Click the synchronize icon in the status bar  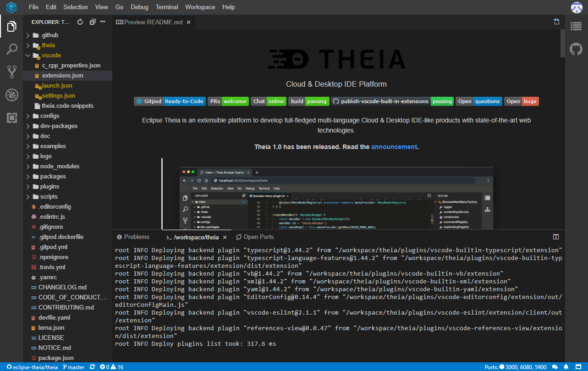click(x=93, y=367)
